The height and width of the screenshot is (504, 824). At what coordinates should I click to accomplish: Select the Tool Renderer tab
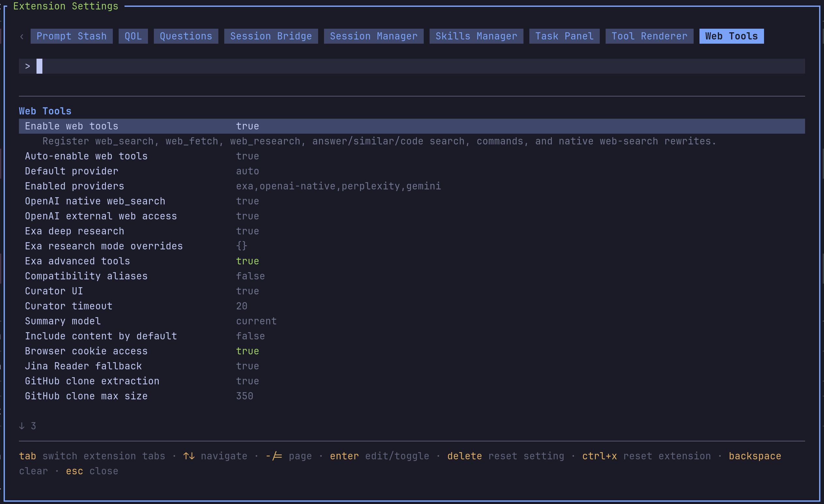[649, 36]
